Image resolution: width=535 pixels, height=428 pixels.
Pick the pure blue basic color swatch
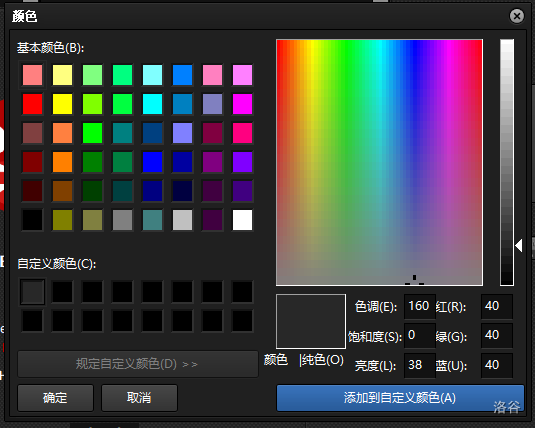(x=153, y=162)
